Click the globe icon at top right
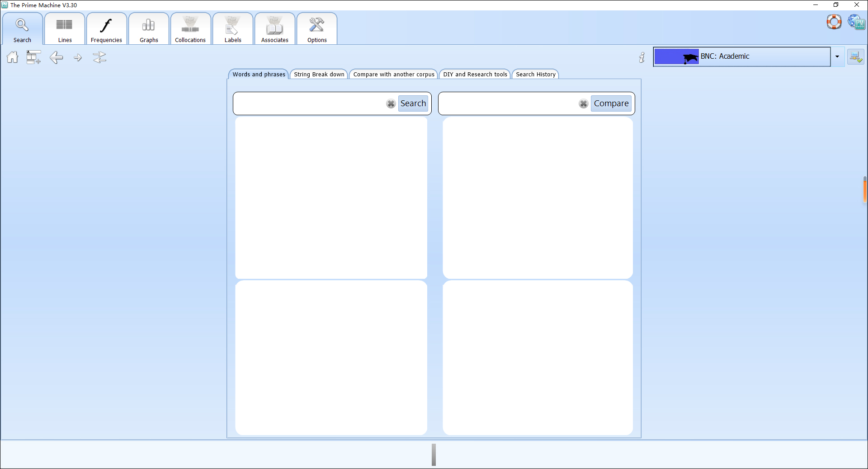The width and height of the screenshot is (868, 469). click(856, 22)
